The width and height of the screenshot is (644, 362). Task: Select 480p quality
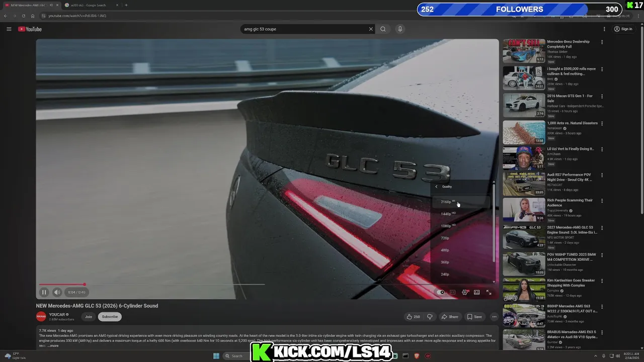click(460, 250)
